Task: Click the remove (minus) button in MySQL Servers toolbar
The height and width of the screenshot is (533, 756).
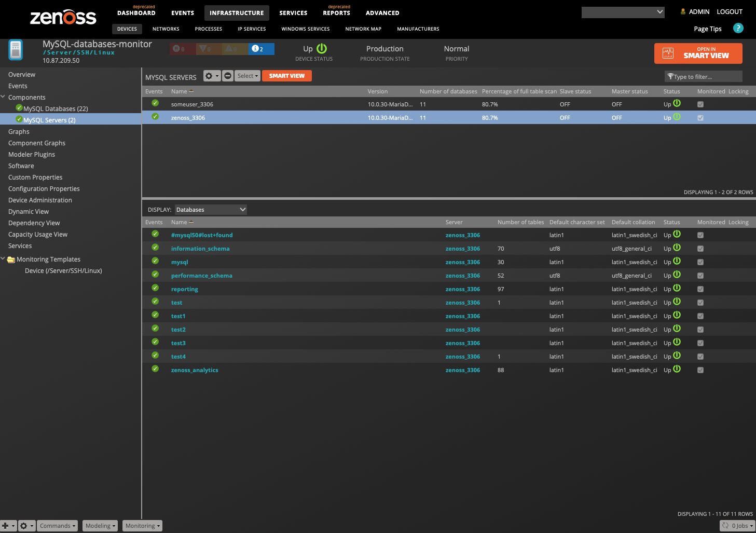Action: coord(228,76)
